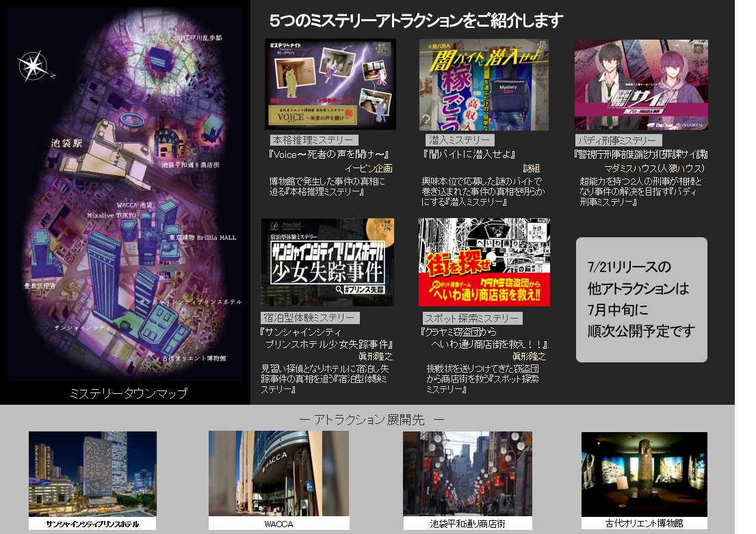Click the 旧江戸川乱歩邸 map label

[x=199, y=38]
